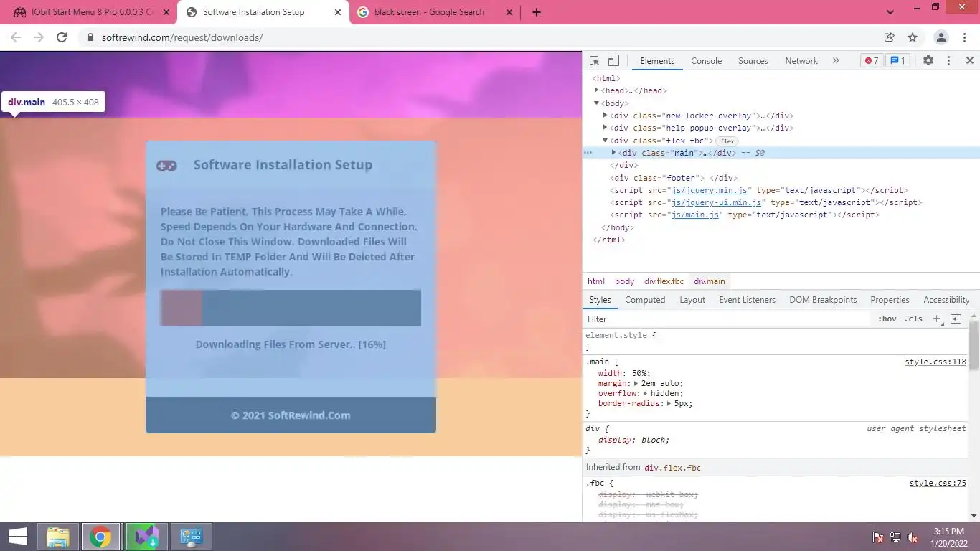Open the Windows Start menu
This screenshot has width=980, height=551.
coord(18,537)
